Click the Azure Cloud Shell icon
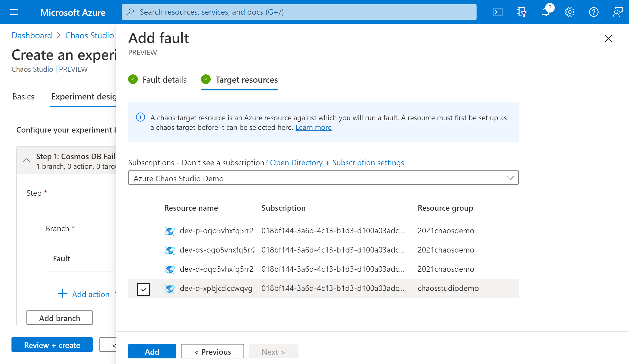629x364 pixels. 498,12
